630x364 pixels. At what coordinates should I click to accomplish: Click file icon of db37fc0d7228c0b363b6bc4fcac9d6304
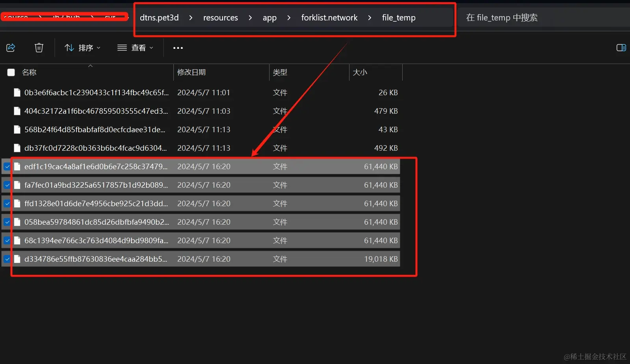(17, 148)
